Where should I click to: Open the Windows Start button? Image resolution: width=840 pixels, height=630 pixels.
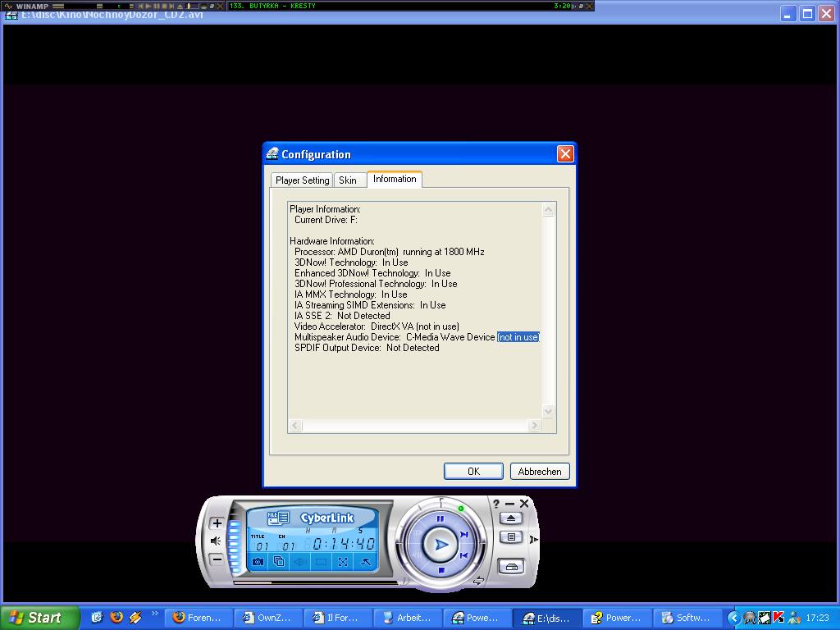point(39,618)
